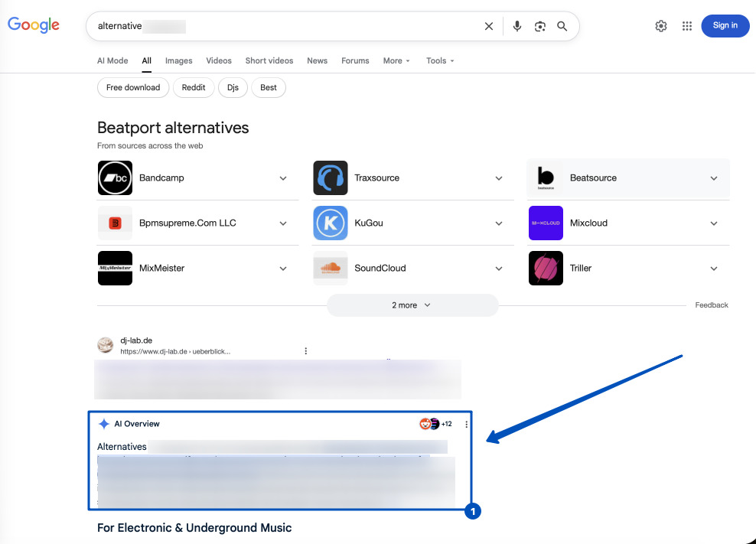Image resolution: width=756 pixels, height=544 pixels.
Task: Click the SoundCloud logo thumbnail
Action: click(x=331, y=269)
